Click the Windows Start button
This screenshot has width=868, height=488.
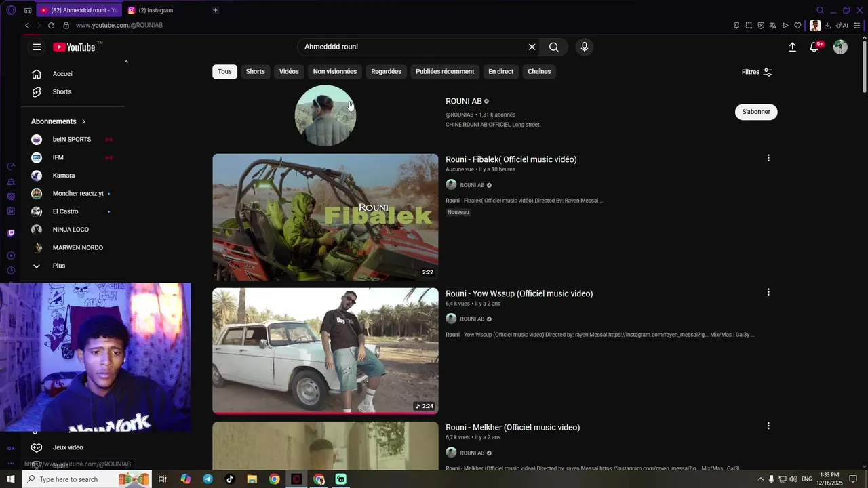[11, 479]
